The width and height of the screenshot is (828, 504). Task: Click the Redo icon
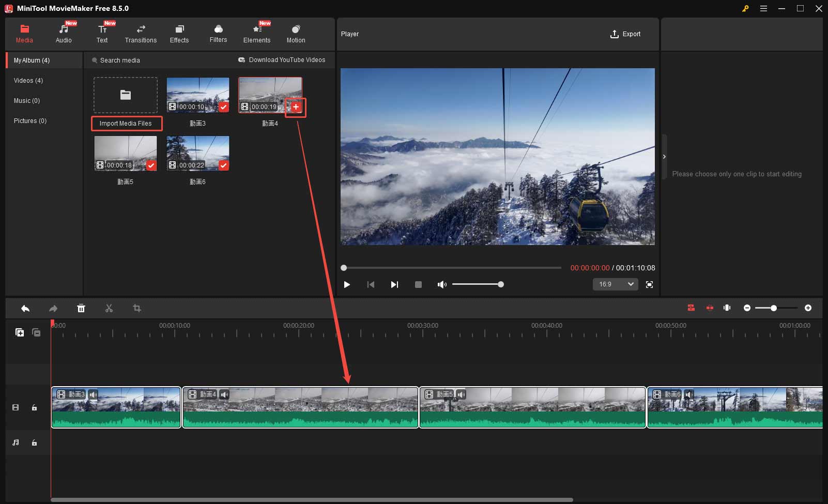(x=53, y=308)
